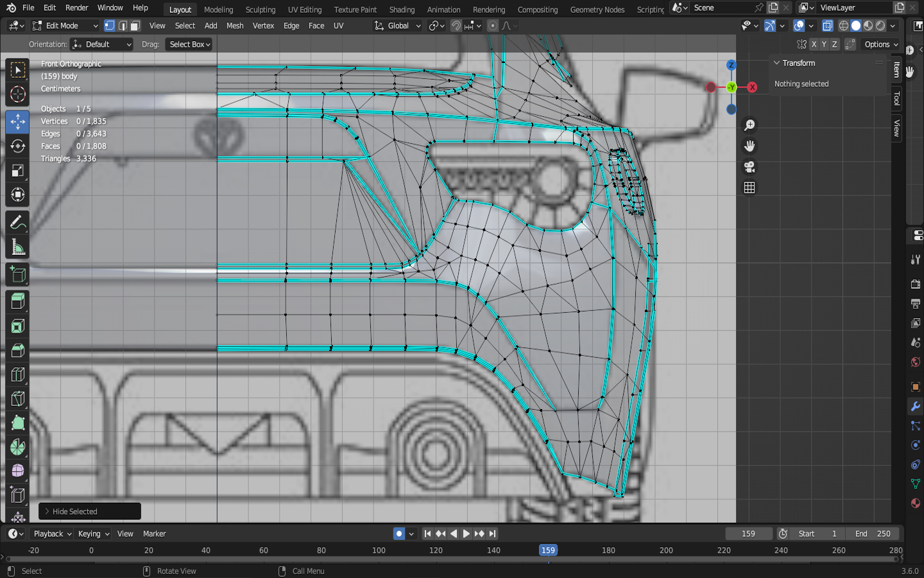Click the pan view hand gizmo
The width and height of the screenshot is (924, 578).
749,146
